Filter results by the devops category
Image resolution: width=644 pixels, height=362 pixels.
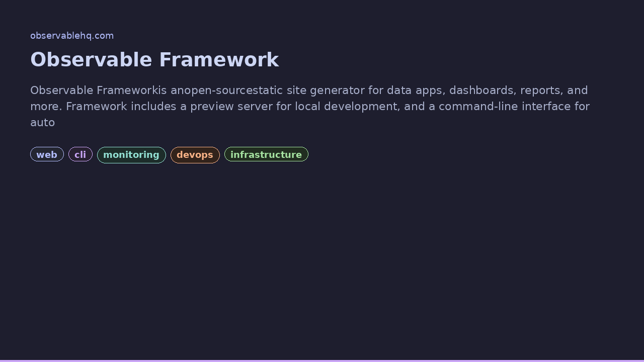pyautogui.click(x=195, y=154)
